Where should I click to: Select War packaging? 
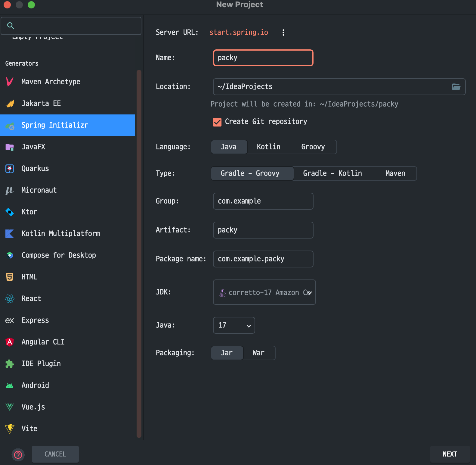coord(258,353)
